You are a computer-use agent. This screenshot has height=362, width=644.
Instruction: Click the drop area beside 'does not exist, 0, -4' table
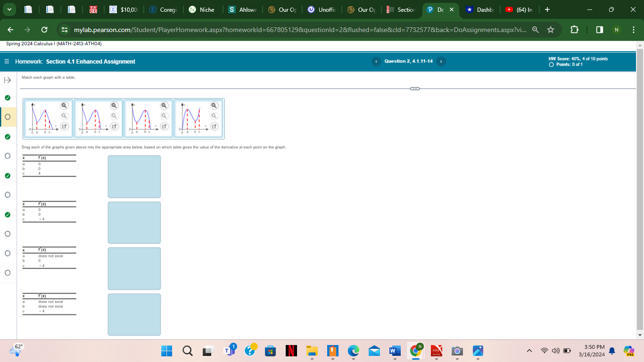pyautogui.click(x=134, y=269)
